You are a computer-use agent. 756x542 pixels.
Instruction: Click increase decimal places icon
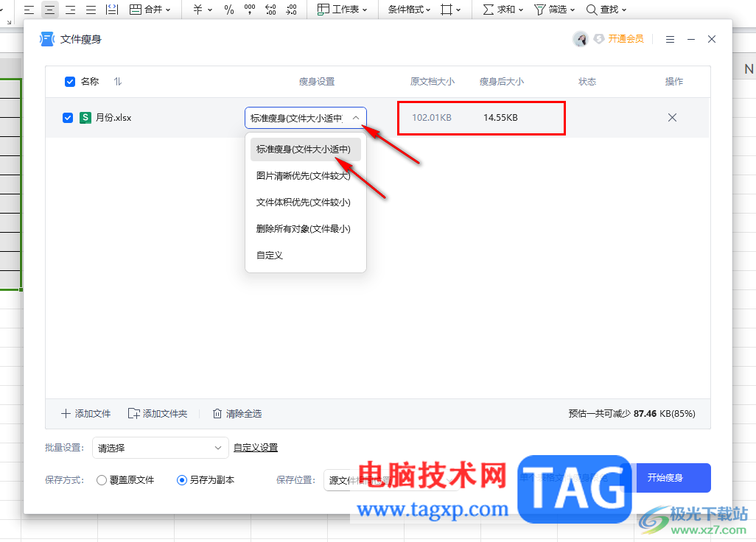tap(270, 10)
